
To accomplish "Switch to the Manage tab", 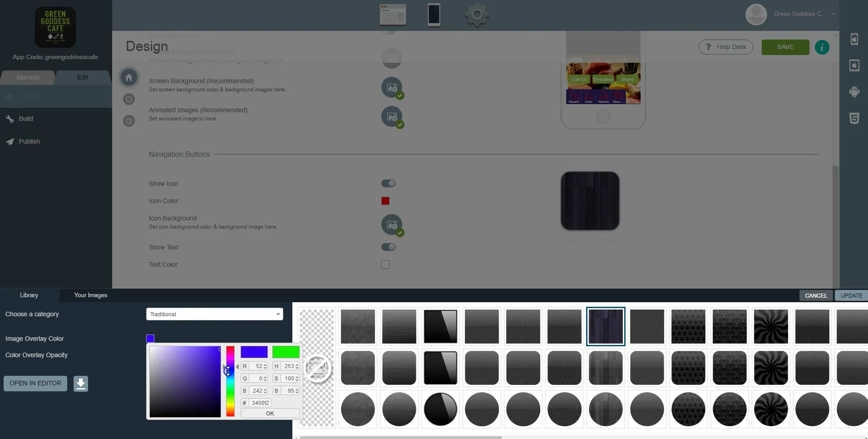I will pyautogui.click(x=28, y=77).
